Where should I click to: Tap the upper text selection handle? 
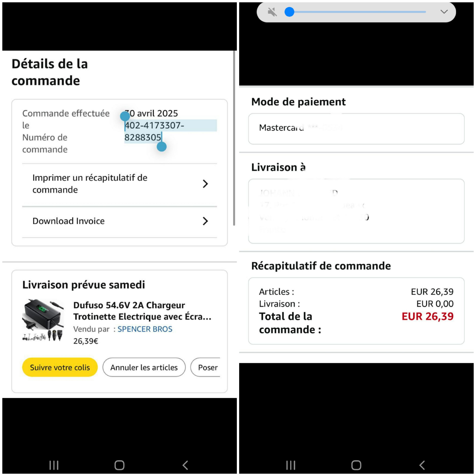pos(125,116)
